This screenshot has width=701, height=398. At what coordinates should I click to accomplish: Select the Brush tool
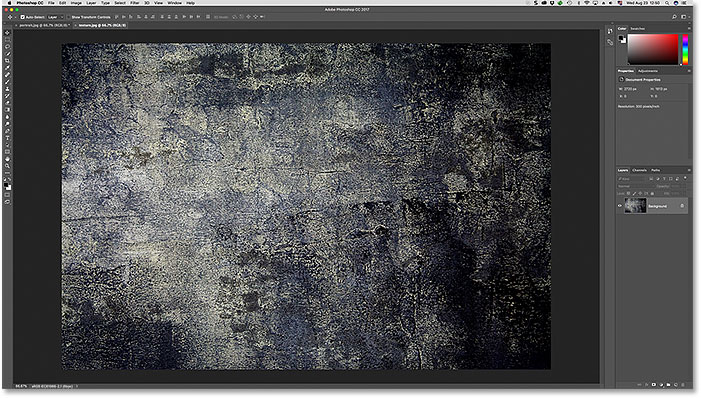(x=7, y=82)
